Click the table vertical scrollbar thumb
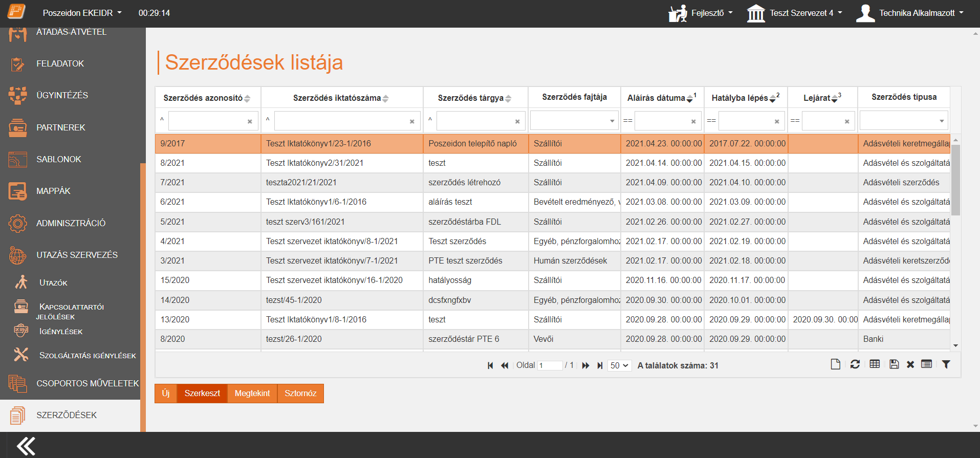The width and height of the screenshot is (980, 458). coord(955,180)
